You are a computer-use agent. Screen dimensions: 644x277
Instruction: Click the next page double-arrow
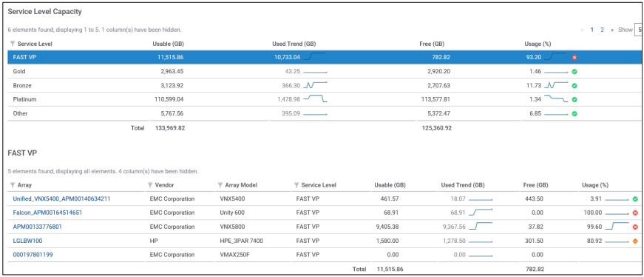(x=612, y=30)
